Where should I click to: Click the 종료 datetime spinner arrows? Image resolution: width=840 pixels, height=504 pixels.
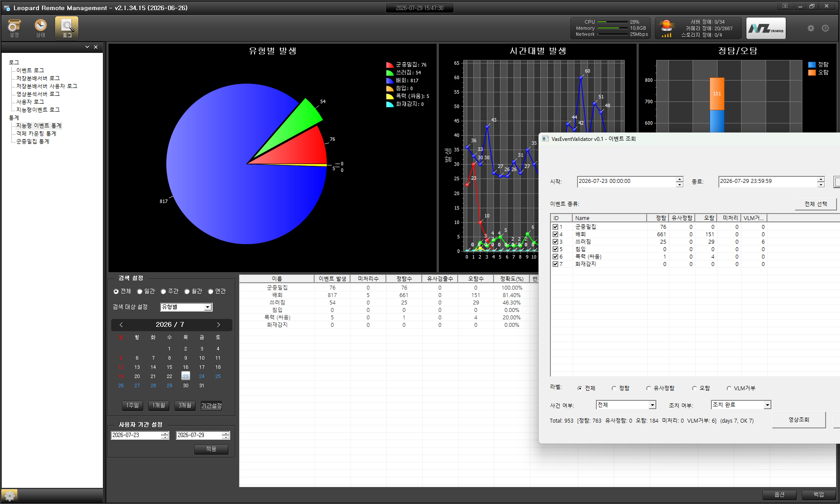[821, 182]
